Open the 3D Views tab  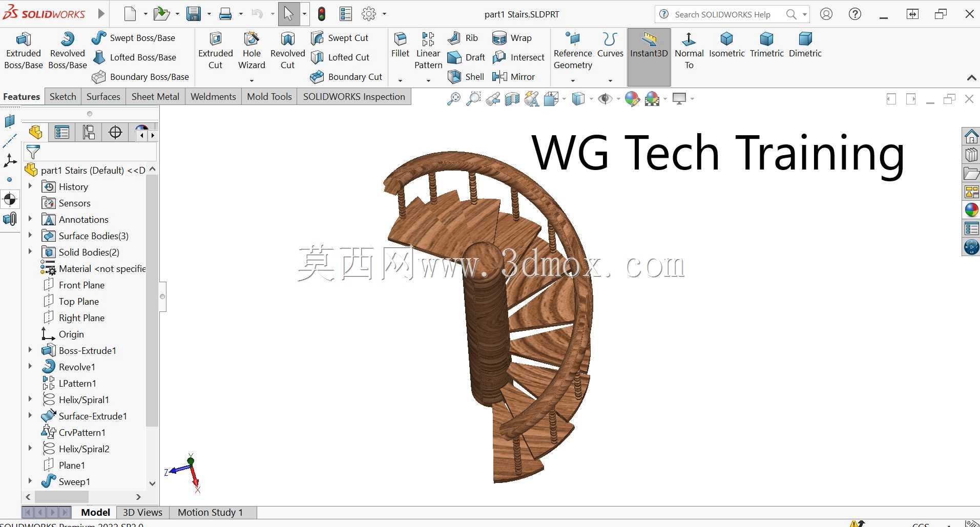pyautogui.click(x=142, y=512)
